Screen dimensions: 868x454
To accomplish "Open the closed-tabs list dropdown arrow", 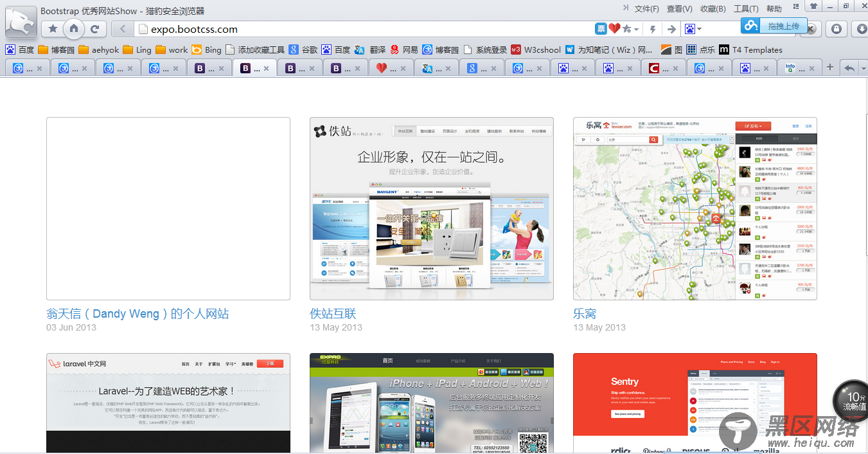I will click(863, 68).
